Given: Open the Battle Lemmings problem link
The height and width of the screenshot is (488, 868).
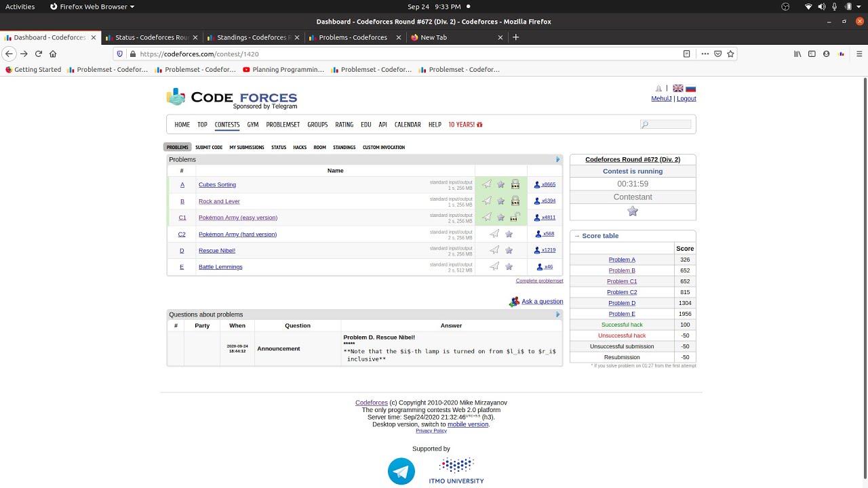Looking at the screenshot, I should 220,266.
